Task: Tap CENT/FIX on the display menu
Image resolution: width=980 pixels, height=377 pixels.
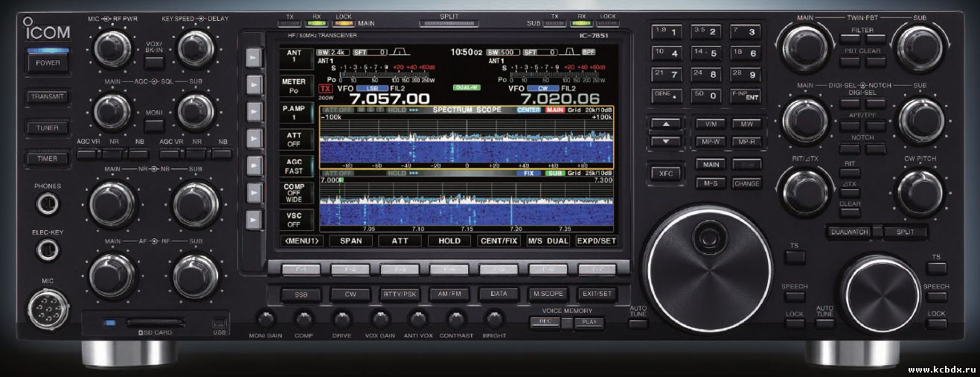Action: [x=498, y=241]
